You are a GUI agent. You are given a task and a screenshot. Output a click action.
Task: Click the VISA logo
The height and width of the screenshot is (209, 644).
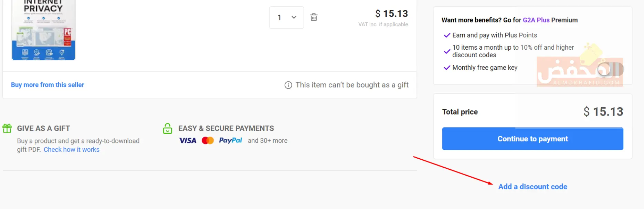[x=188, y=141]
